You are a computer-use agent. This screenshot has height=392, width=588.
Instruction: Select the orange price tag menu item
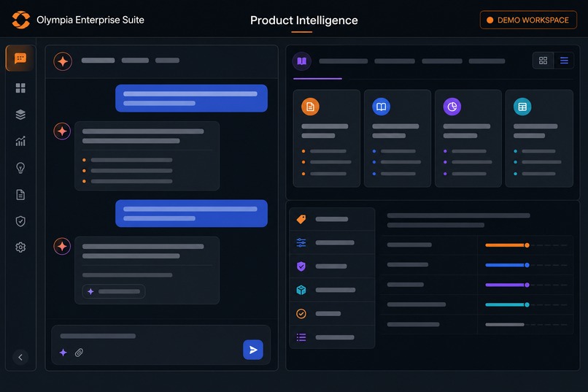pos(332,219)
